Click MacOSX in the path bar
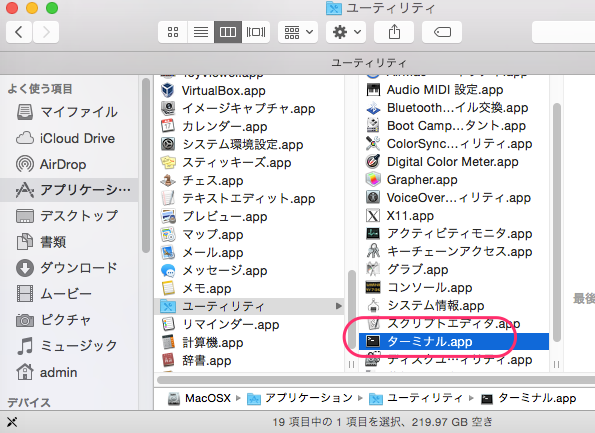Image resolution: width=595 pixels, height=433 pixels. pyautogui.click(x=200, y=398)
